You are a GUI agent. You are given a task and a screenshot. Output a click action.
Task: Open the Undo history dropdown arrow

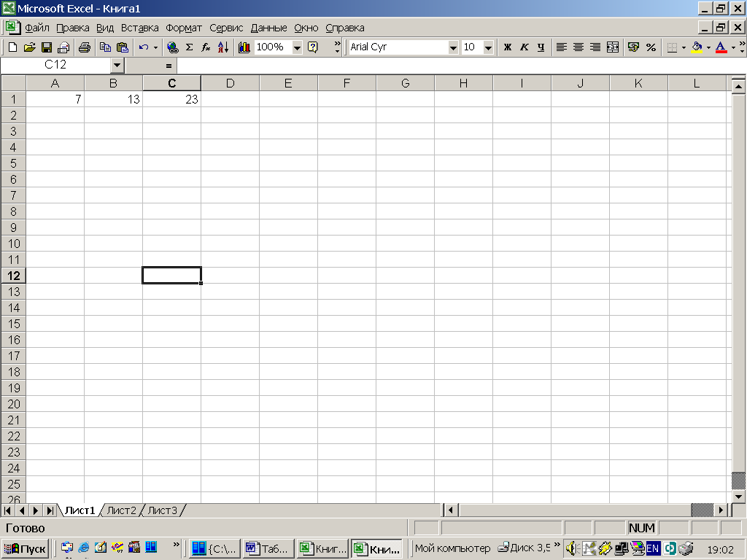(x=156, y=47)
